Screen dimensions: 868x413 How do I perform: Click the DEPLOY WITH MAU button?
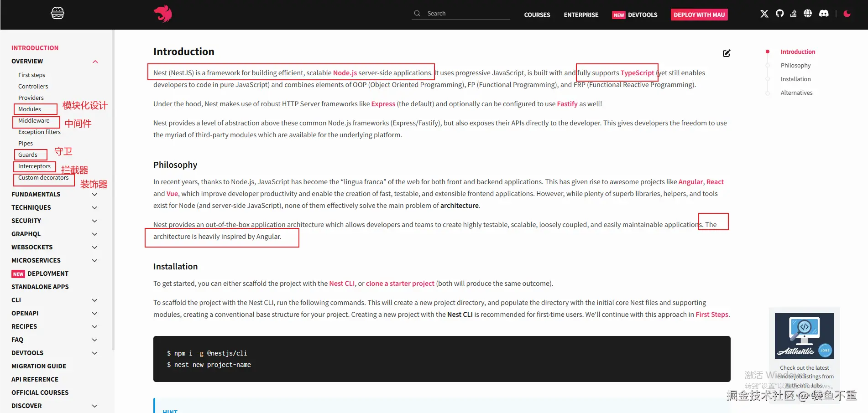click(x=699, y=15)
